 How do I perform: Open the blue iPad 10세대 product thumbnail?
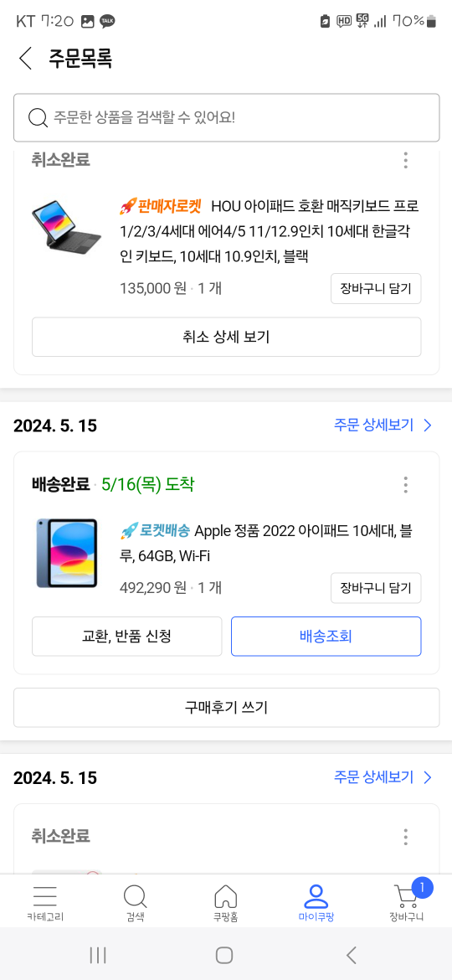coord(67,553)
